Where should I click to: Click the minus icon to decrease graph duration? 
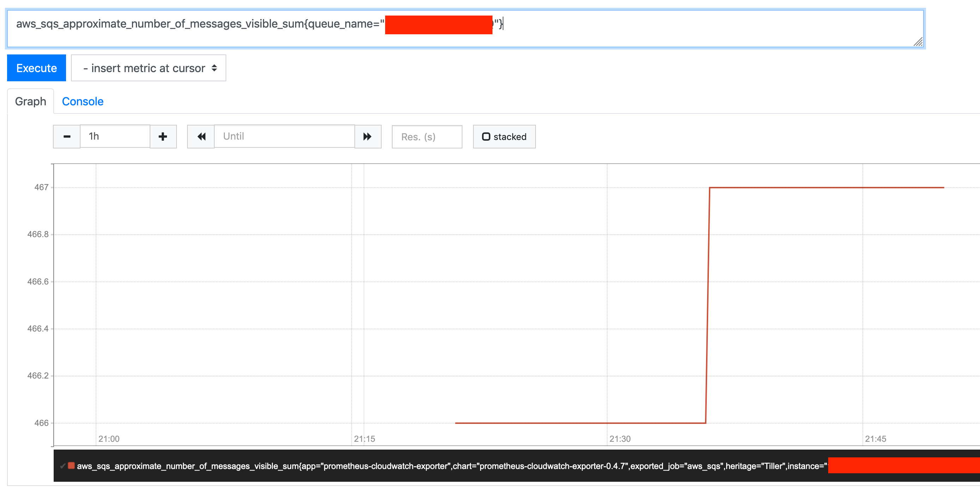click(67, 136)
